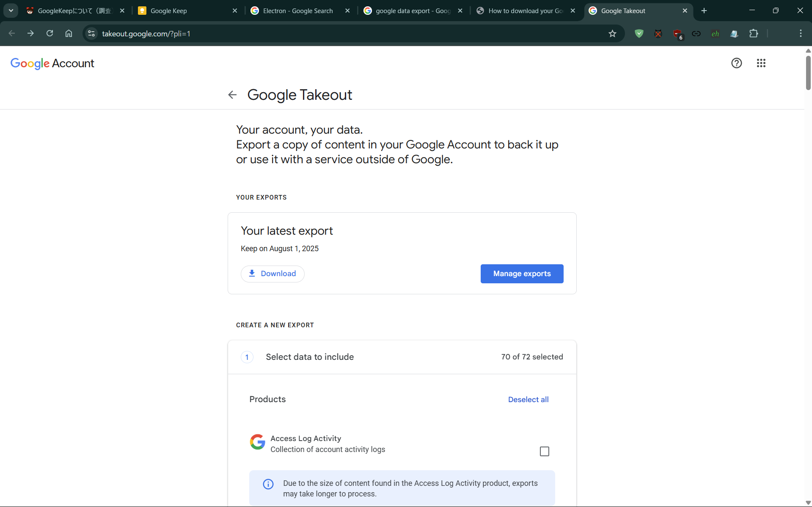Open the Google apps grid

click(761, 63)
